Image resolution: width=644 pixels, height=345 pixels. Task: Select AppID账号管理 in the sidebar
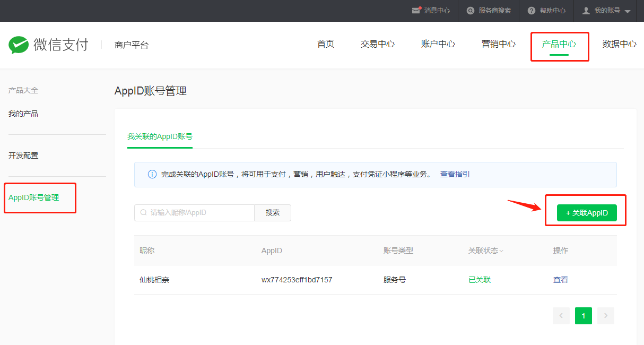click(x=34, y=197)
